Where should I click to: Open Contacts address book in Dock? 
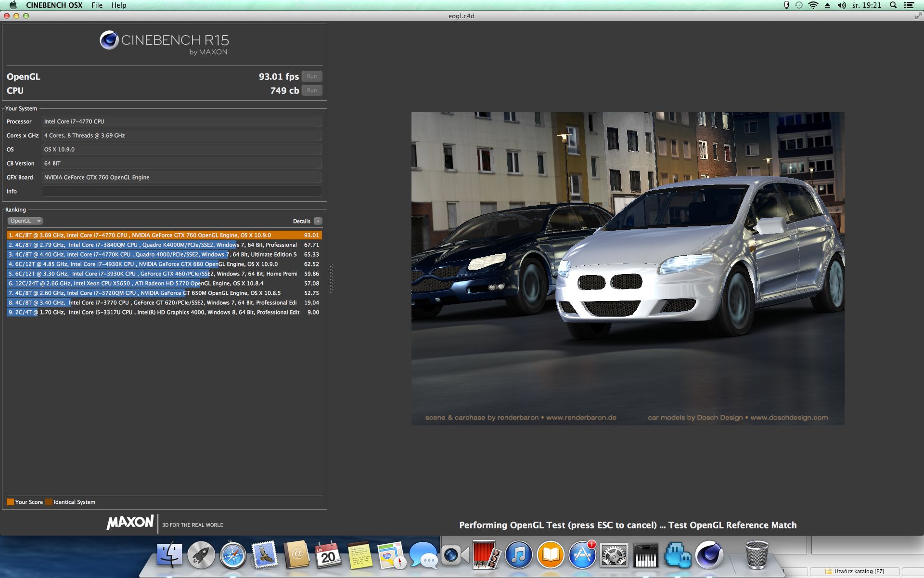pos(296,555)
